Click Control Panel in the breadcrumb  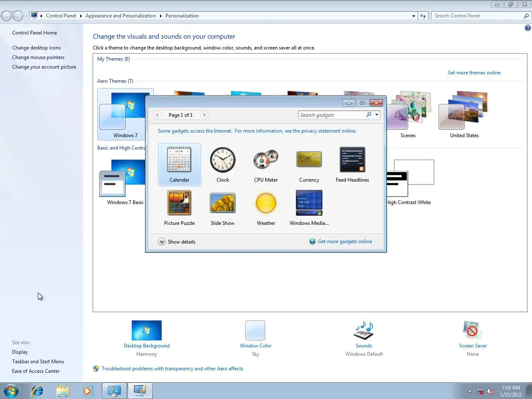[x=61, y=16]
